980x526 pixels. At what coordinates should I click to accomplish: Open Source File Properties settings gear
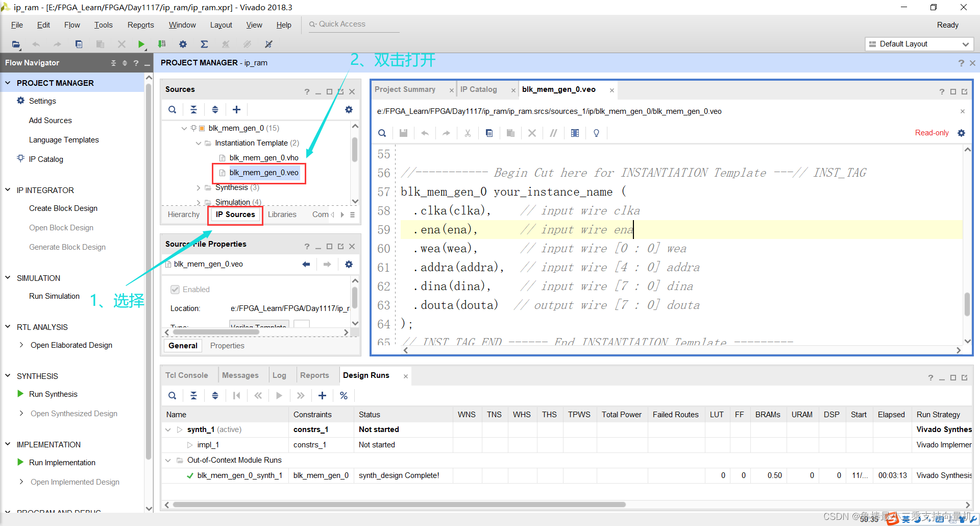point(349,264)
